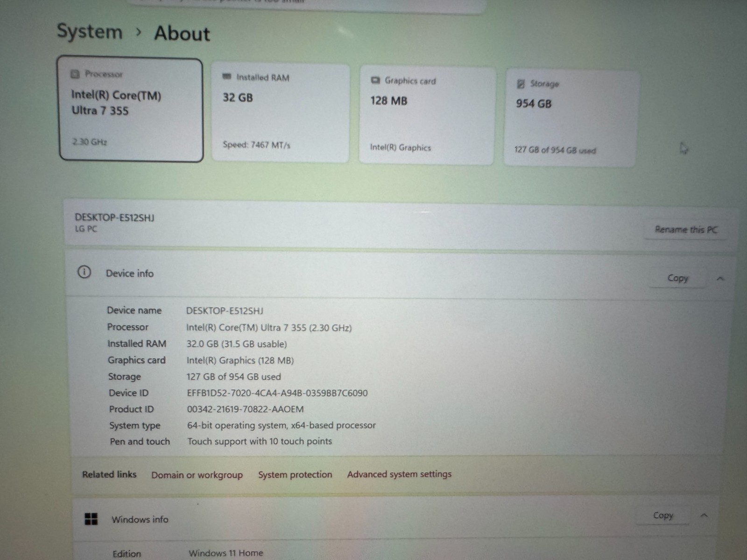Click the Storage row value 127 GB of 954 GB used

[x=234, y=377]
